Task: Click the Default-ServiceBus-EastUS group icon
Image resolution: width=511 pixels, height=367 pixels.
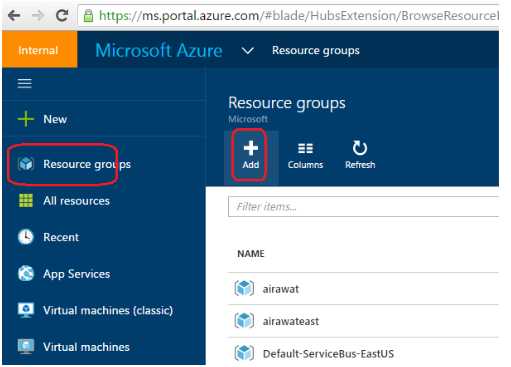Action: [x=244, y=353]
